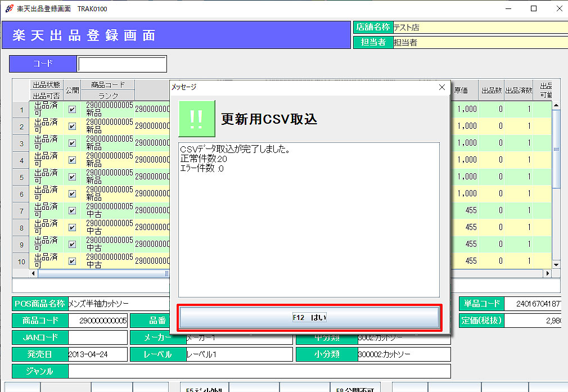
Task: Click the 出品済数 column header
Action: (x=518, y=91)
